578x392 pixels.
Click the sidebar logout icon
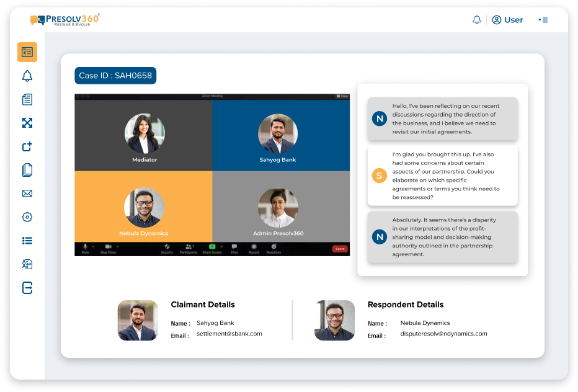click(x=27, y=288)
